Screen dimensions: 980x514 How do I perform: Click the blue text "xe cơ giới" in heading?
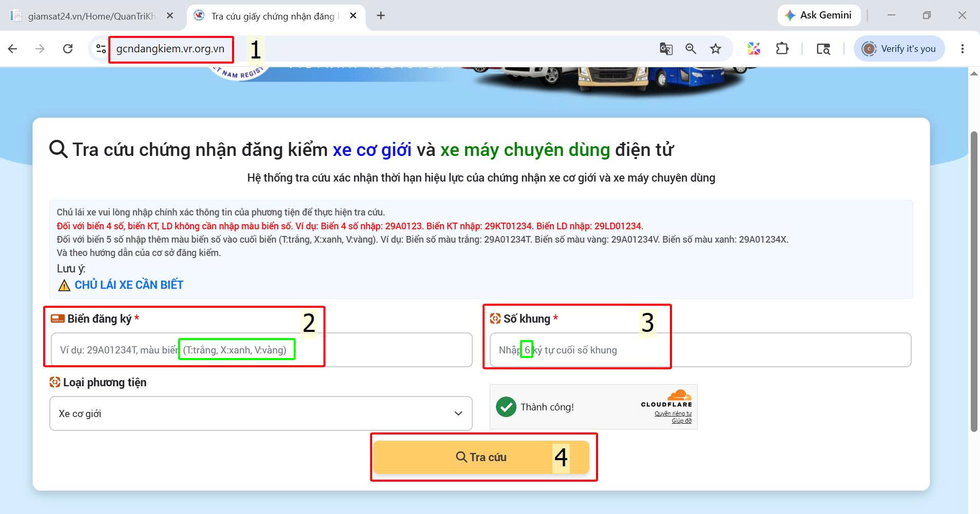point(372,150)
